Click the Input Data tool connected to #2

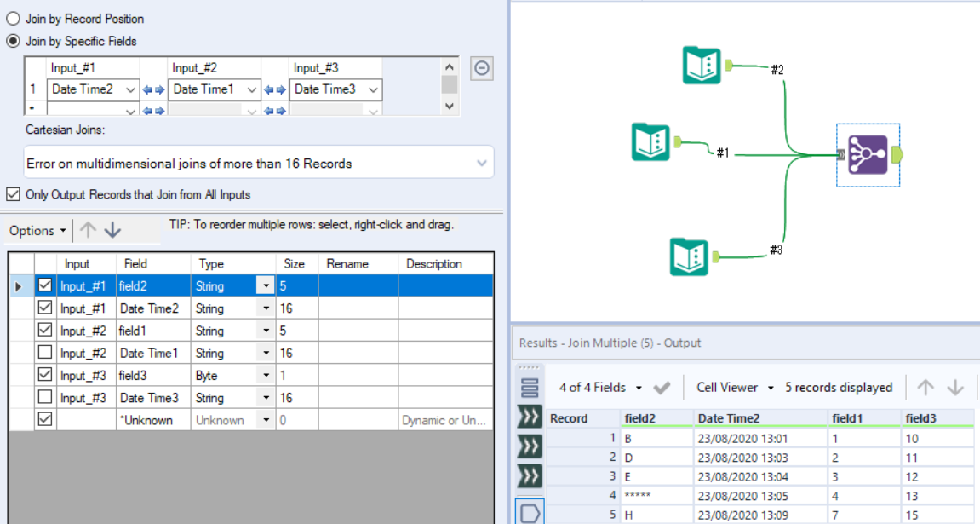coord(701,64)
